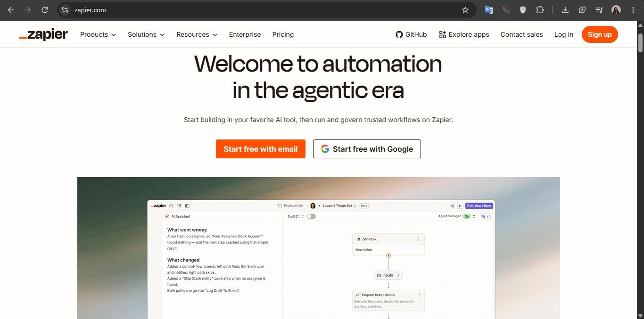Image resolution: width=644 pixels, height=319 pixels.
Task: Click the Zendesk New ticket step
Action: [x=388, y=244]
